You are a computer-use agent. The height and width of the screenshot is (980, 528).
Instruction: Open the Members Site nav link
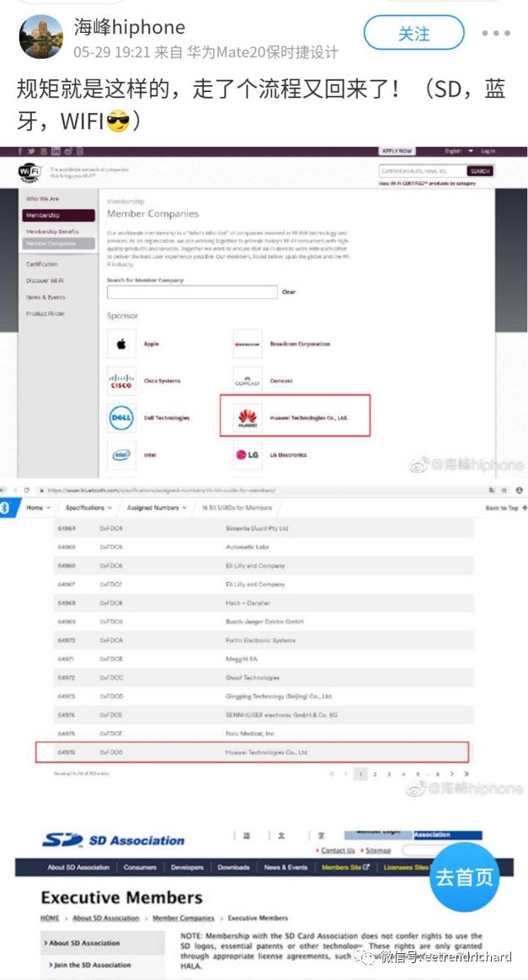point(345,867)
